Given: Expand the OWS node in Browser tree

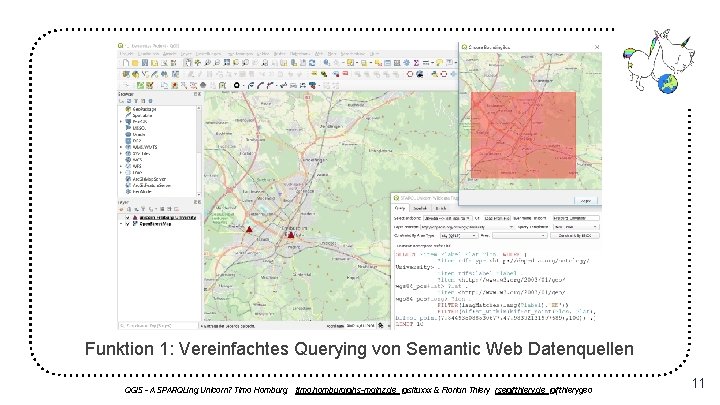Looking at the screenshot, I should click(x=121, y=173).
